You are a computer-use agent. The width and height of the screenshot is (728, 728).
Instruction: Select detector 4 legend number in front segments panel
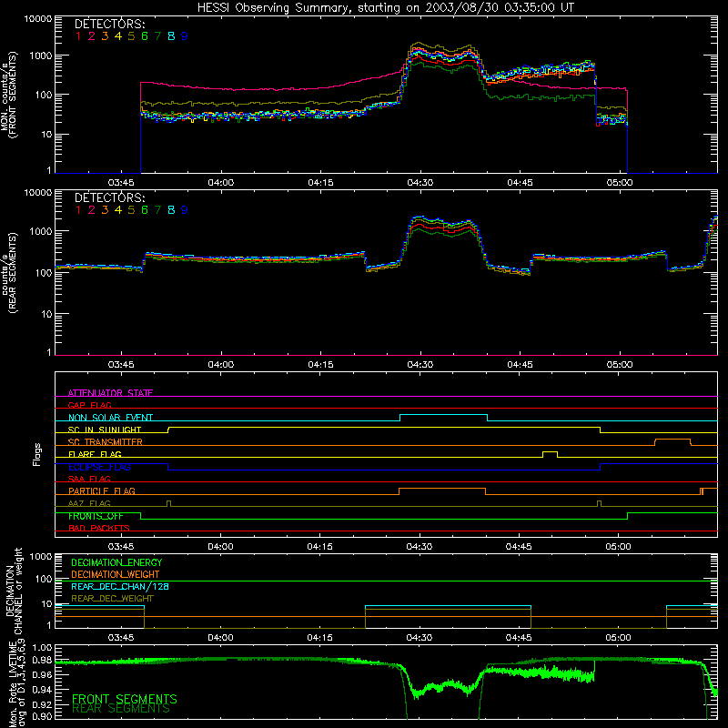point(118,35)
